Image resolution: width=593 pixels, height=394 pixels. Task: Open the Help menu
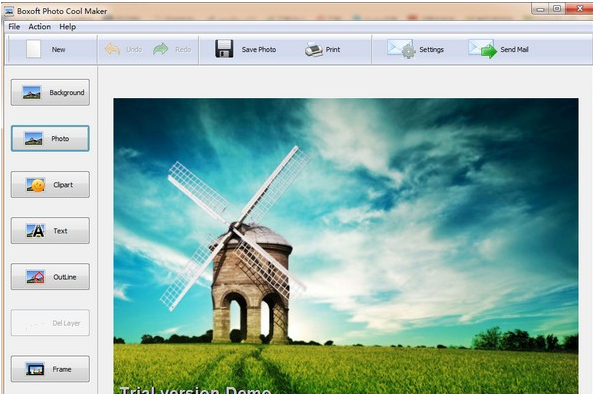pos(67,26)
